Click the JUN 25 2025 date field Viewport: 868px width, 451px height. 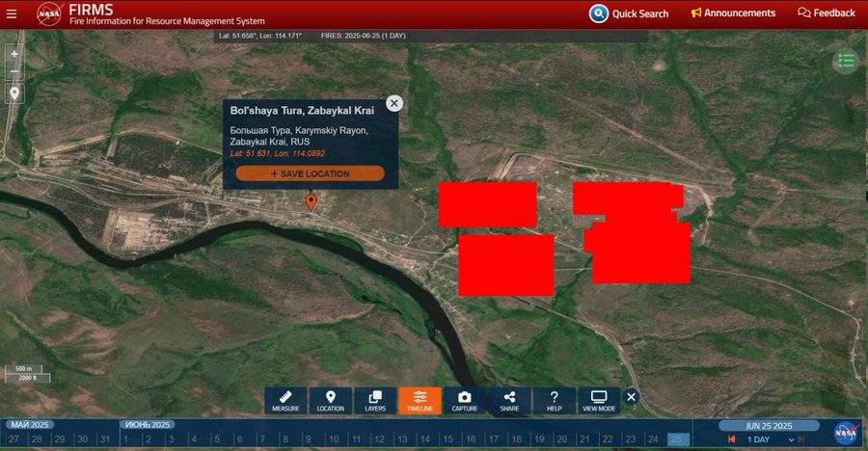click(x=769, y=426)
